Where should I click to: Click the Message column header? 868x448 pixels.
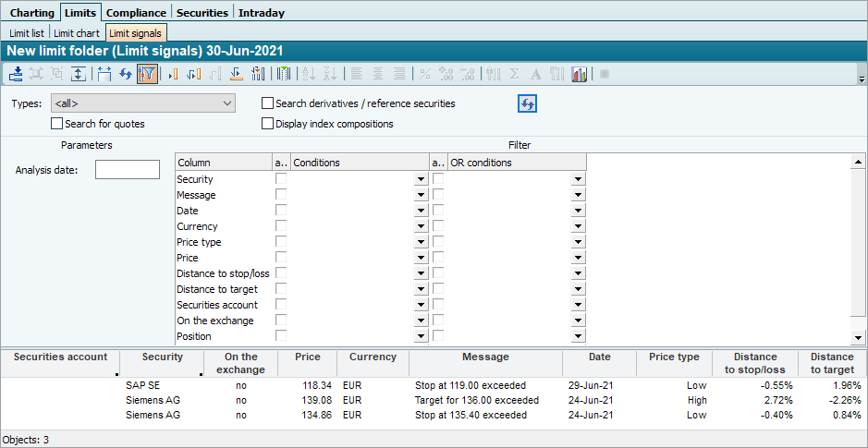coord(485,357)
